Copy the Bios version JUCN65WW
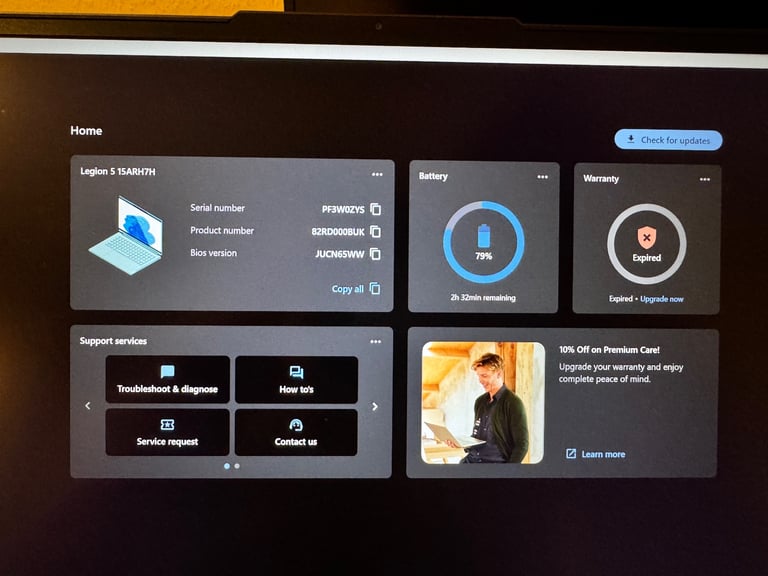768x576 pixels. click(x=376, y=254)
